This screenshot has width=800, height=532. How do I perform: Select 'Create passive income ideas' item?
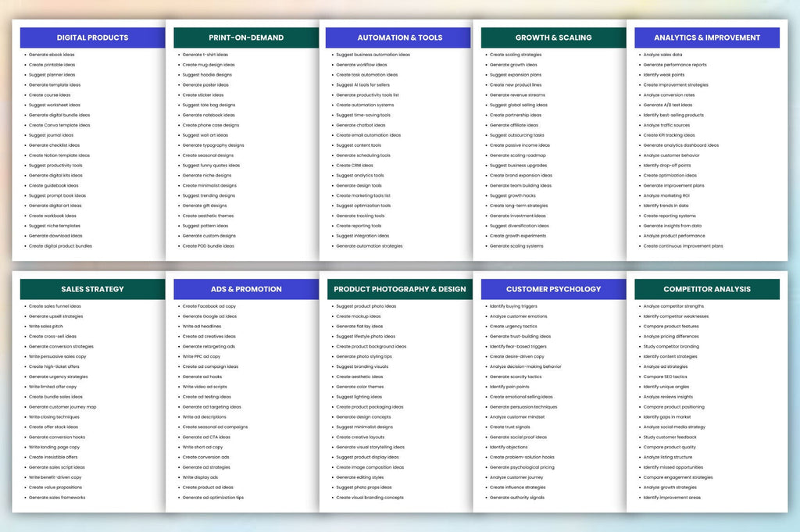click(x=520, y=145)
